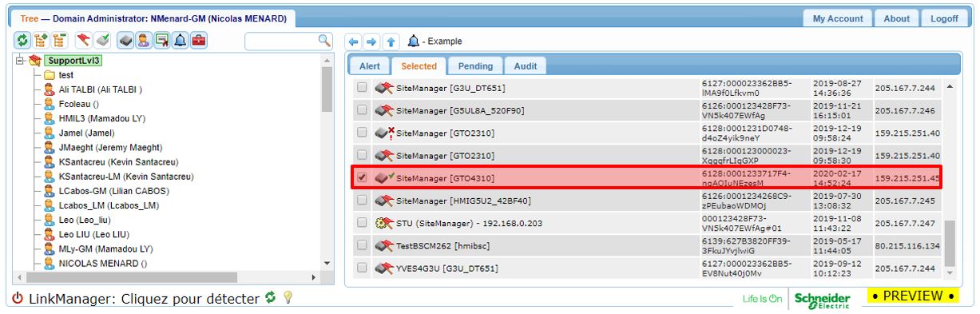Check the SiteManager [G3U_DT651] checkbox

pos(362,88)
